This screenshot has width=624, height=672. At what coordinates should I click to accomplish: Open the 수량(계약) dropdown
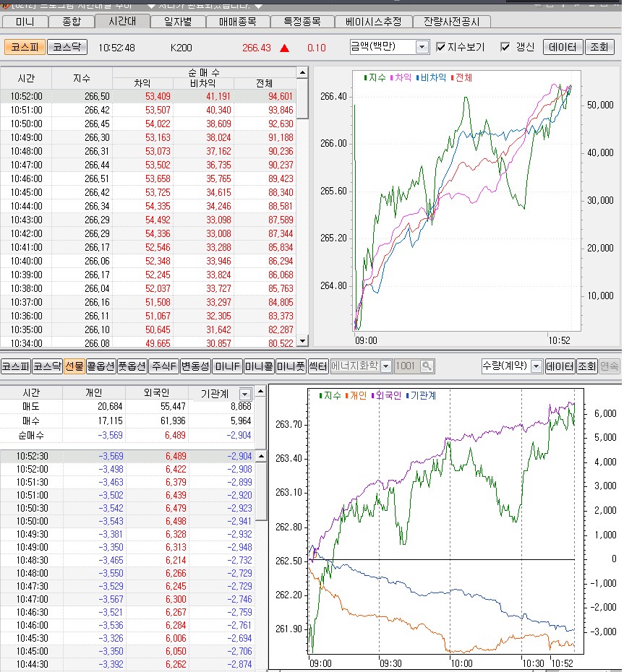pos(536,366)
